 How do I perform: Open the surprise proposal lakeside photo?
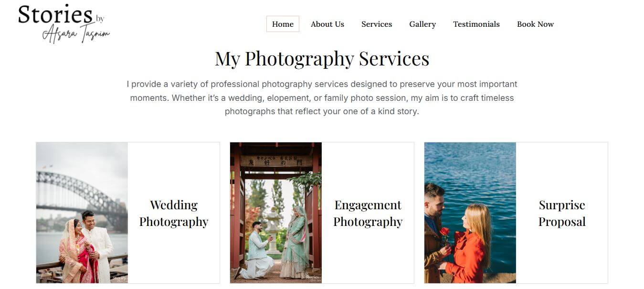point(470,213)
